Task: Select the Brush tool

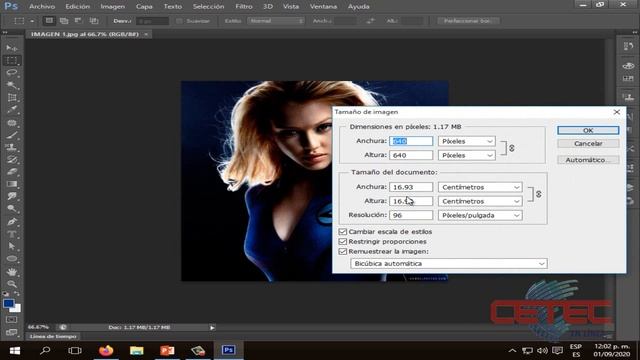Action: [x=11, y=135]
